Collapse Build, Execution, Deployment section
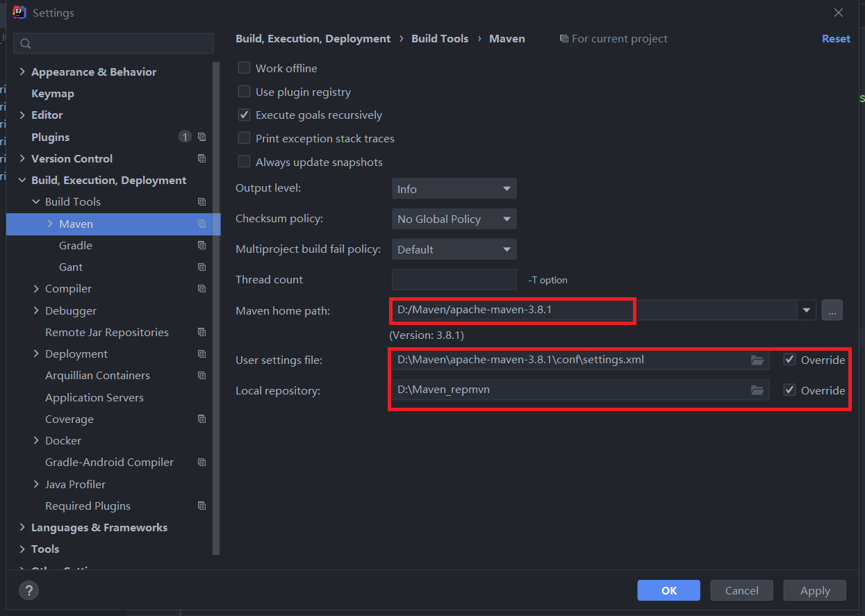Screen dimensions: 865x616 pos(22,180)
